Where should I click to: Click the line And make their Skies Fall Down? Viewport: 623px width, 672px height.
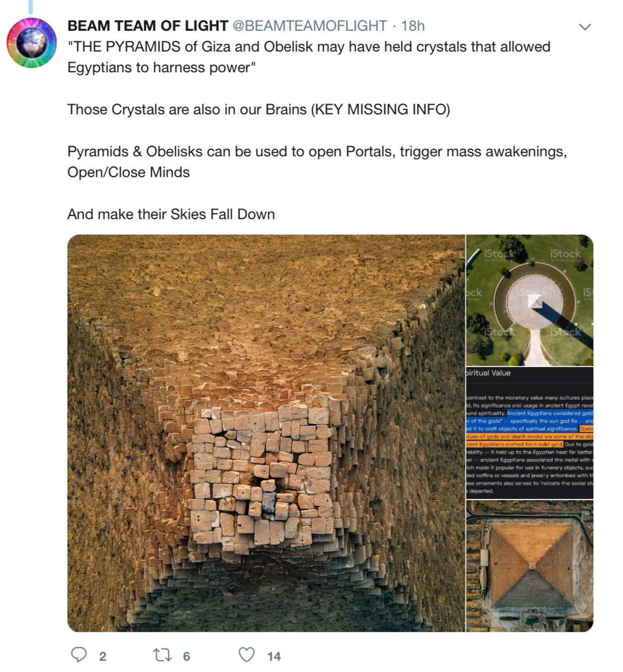coord(171,214)
